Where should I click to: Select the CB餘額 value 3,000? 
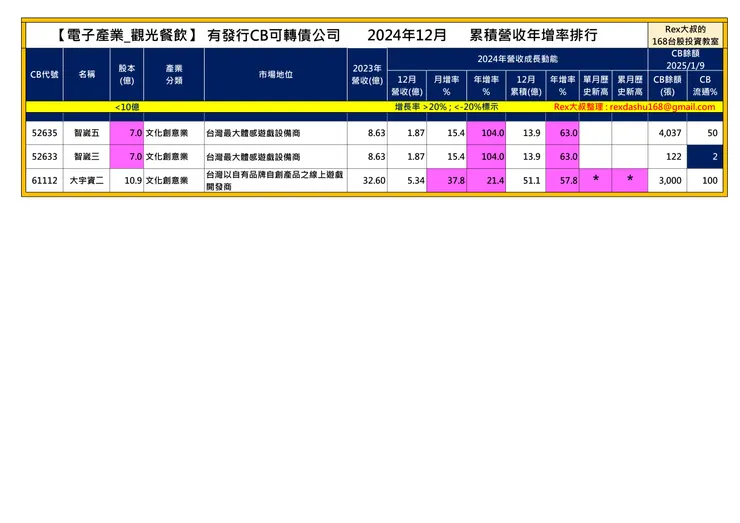pos(667,180)
